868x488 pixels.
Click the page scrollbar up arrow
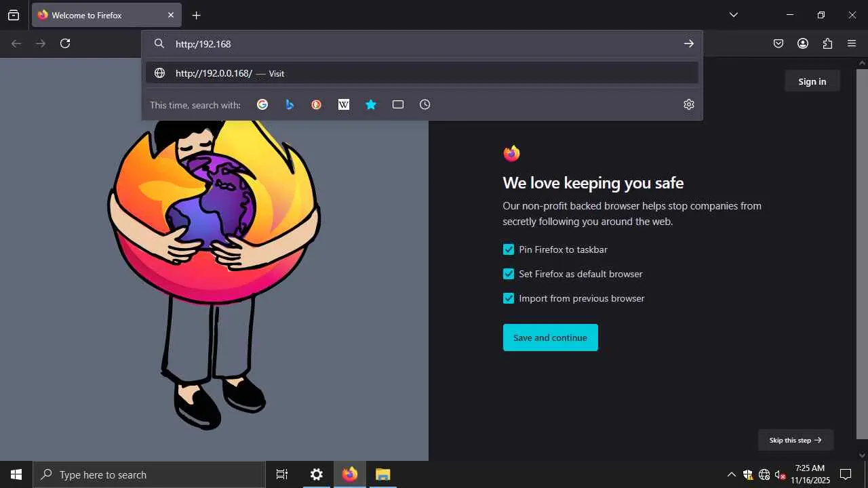click(x=862, y=63)
